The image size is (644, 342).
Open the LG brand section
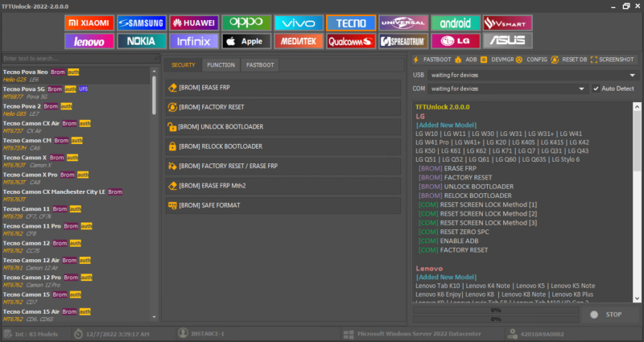click(456, 41)
